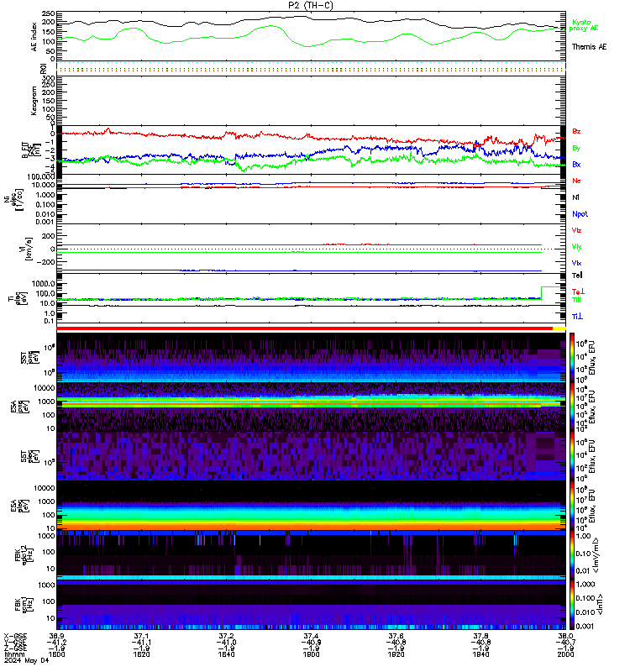630x672 pixels.
Task: Click the X-GSE row label
Action: click(x=15, y=636)
